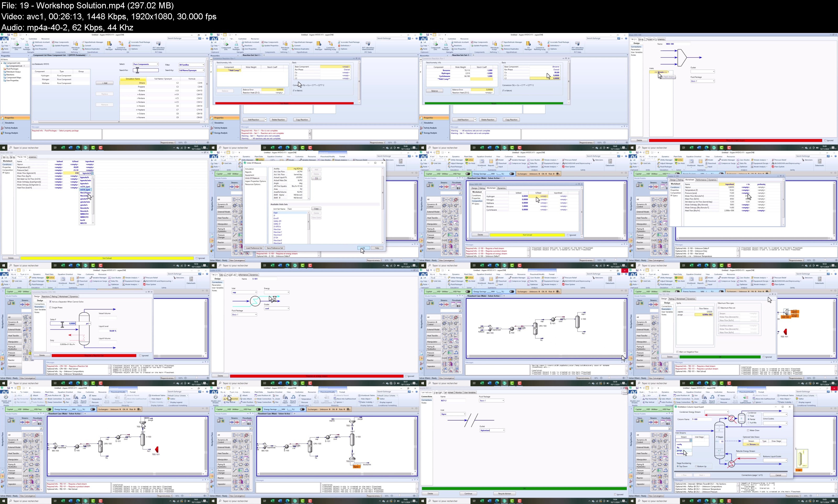This screenshot has width=838, height=504.
Task: Open Workbook icon in frame showing MIX-100 composition table
Action: [x=482, y=162]
